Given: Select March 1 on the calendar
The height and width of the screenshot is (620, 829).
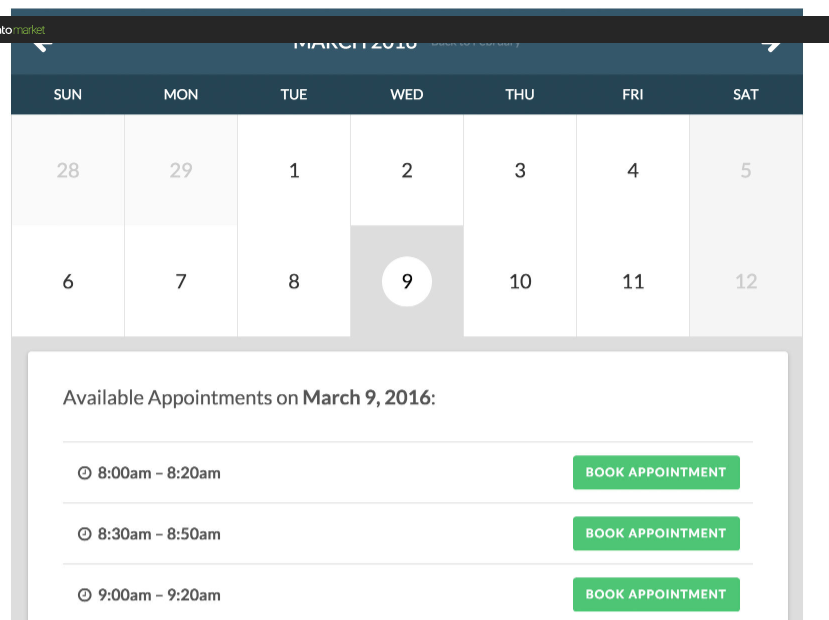Looking at the screenshot, I should (x=294, y=170).
